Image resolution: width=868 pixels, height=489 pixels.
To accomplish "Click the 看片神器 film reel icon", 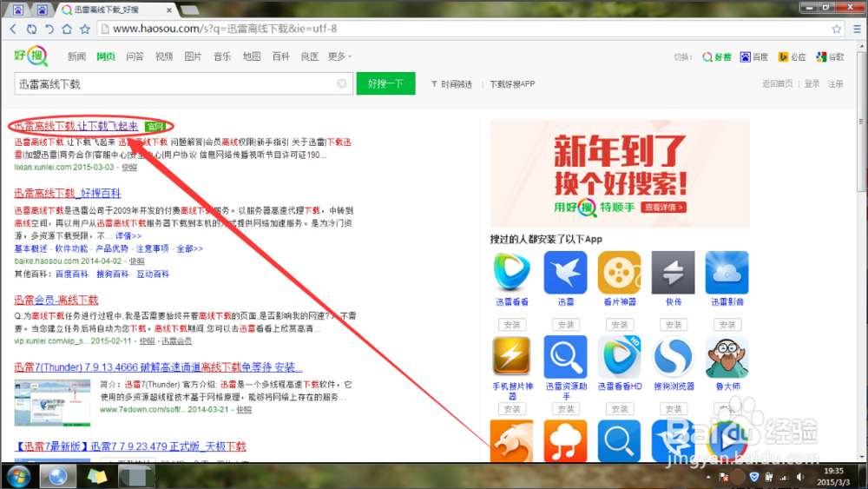I will [x=619, y=272].
